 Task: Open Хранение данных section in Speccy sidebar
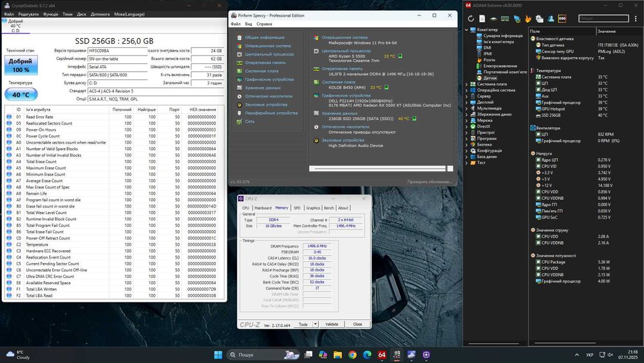263,88
